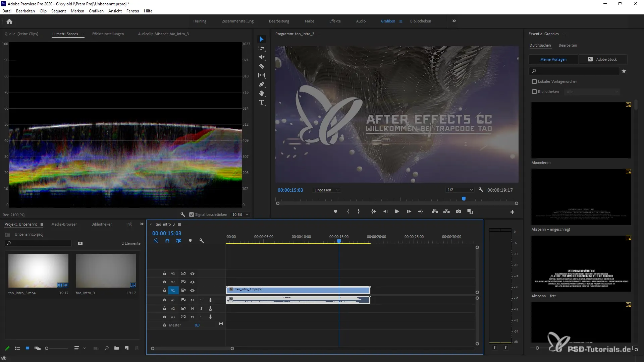Click the Program monitor playhead

pos(464,199)
